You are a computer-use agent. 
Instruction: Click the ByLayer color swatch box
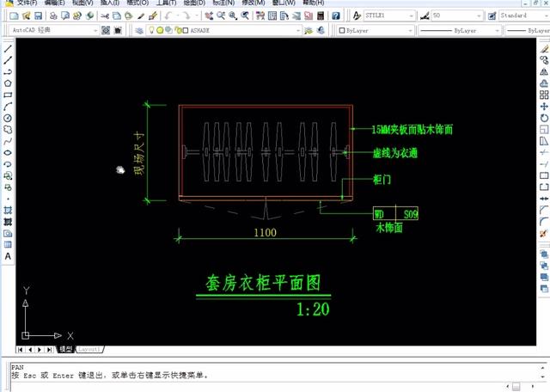click(342, 31)
